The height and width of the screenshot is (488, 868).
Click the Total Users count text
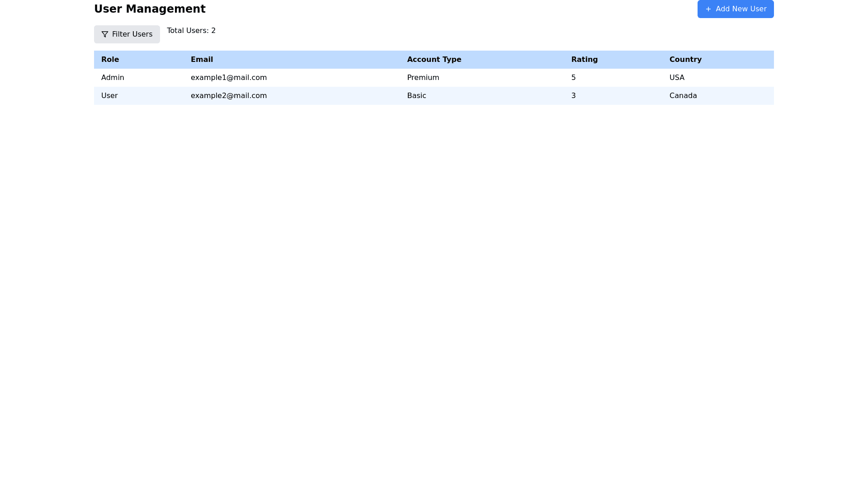point(191,31)
